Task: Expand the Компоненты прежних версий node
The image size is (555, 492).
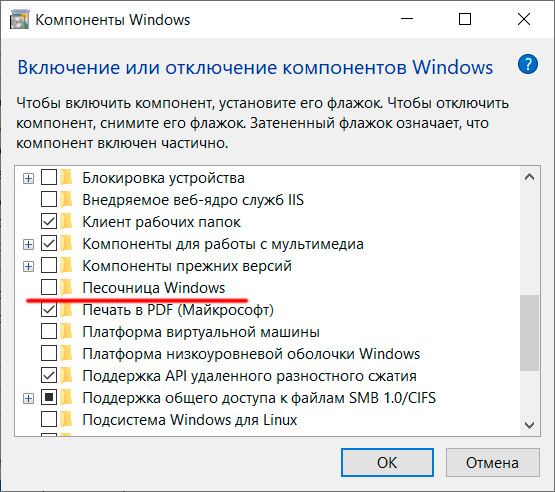Action: [x=28, y=266]
